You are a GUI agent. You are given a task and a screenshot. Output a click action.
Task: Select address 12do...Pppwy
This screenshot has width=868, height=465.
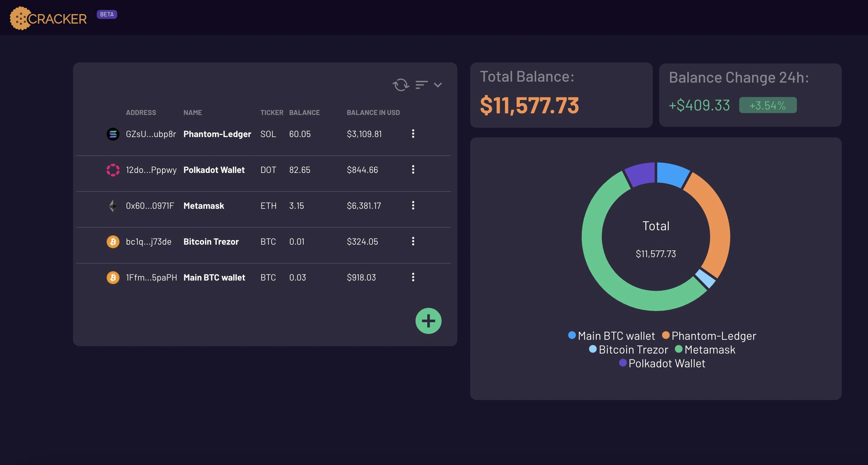[x=151, y=170]
